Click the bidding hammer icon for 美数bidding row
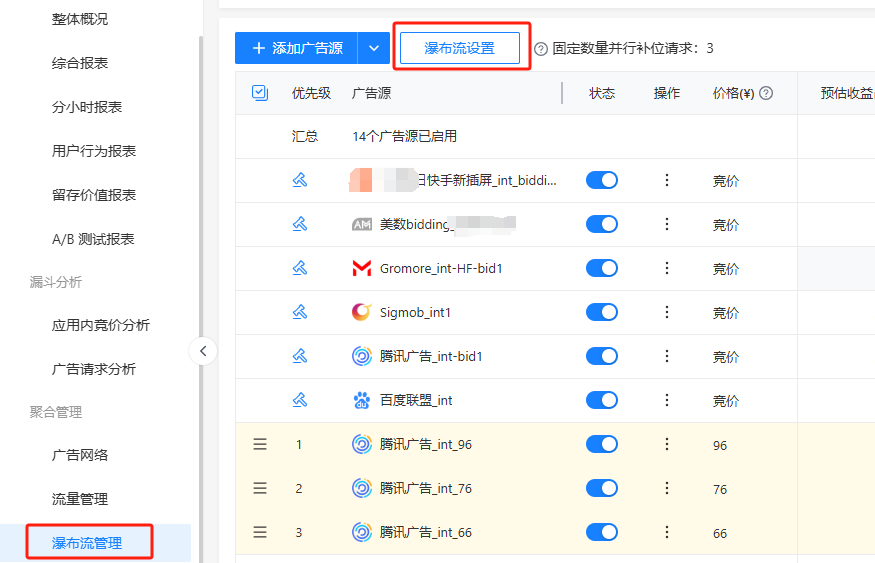 (x=299, y=224)
